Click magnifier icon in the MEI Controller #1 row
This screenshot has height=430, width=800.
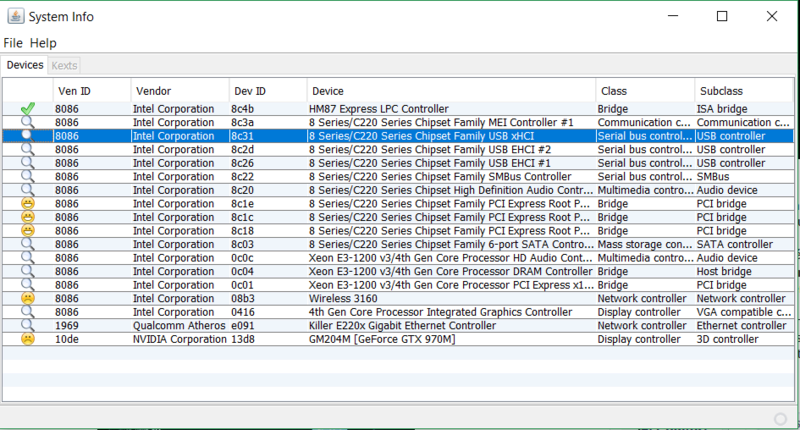coord(28,122)
